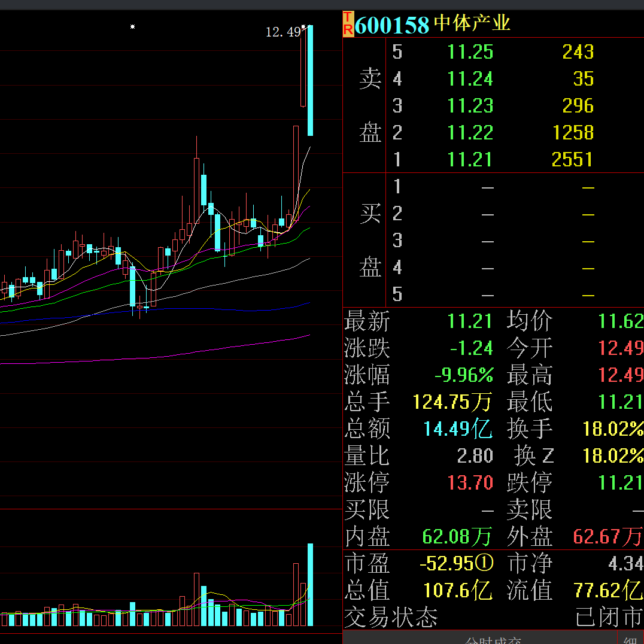Click the 内盘 value 62.08万
Screen dimensions: 644x644
(457, 537)
